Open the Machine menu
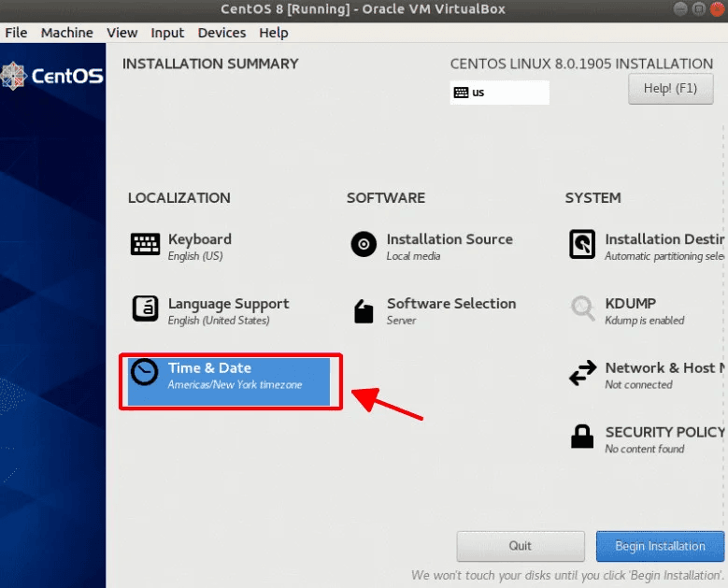 (67, 33)
